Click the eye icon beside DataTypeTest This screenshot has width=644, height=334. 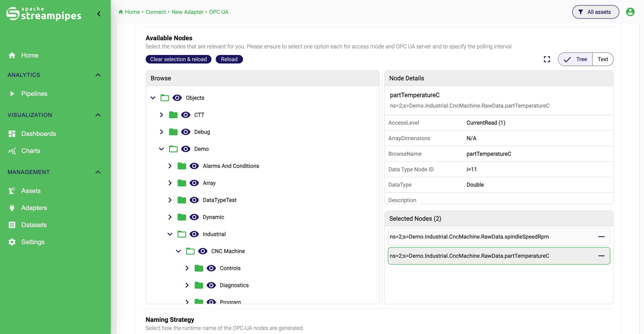(194, 200)
